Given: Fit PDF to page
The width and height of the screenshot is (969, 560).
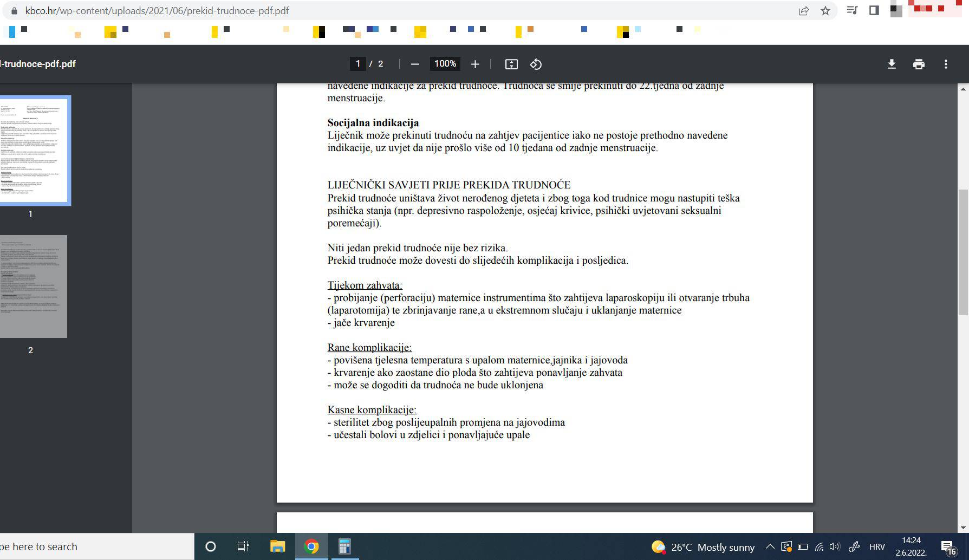Looking at the screenshot, I should 511,64.
